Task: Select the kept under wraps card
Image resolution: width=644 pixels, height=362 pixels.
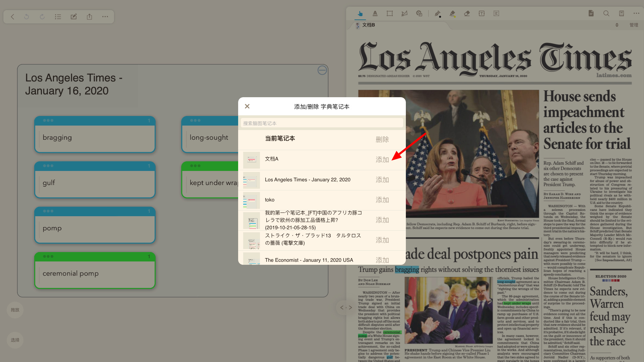Action: tap(210, 180)
